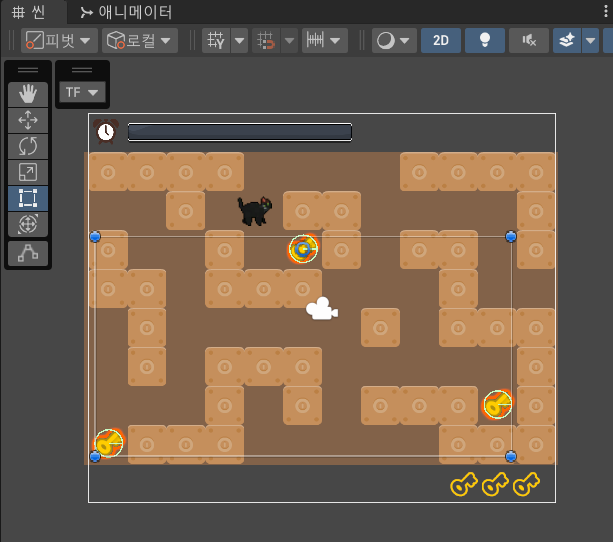Switch to the 애니메이터 tab
613x542 pixels.
tap(126, 13)
